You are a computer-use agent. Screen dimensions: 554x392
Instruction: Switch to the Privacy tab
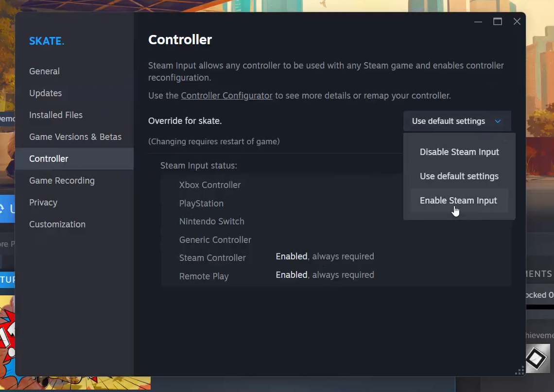click(x=43, y=203)
